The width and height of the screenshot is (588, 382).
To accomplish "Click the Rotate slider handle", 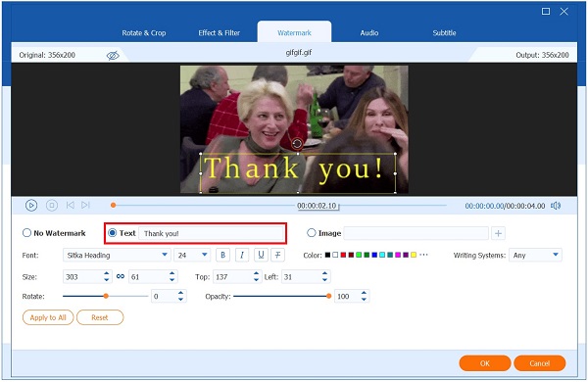I will tap(106, 296).
